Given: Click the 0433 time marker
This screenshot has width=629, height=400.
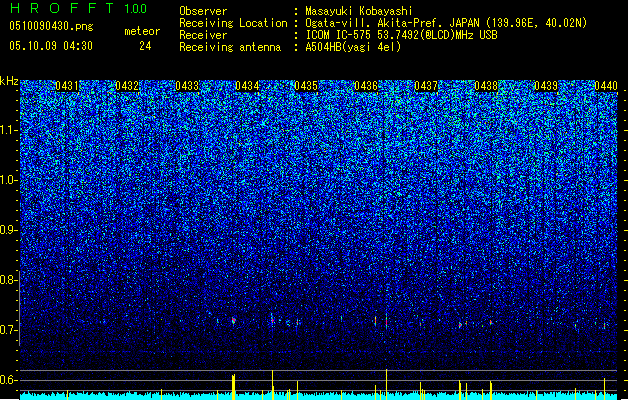Looking at the screenshot, I should [x=187, y=86].
